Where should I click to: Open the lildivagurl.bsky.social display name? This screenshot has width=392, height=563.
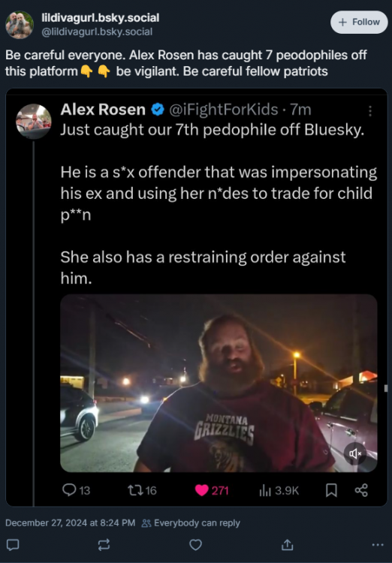pyautogui.click(x=100, y=17)
